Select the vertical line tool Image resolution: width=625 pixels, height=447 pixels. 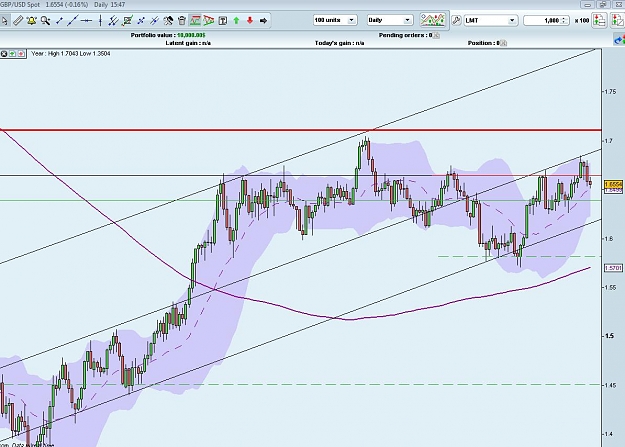100,20
